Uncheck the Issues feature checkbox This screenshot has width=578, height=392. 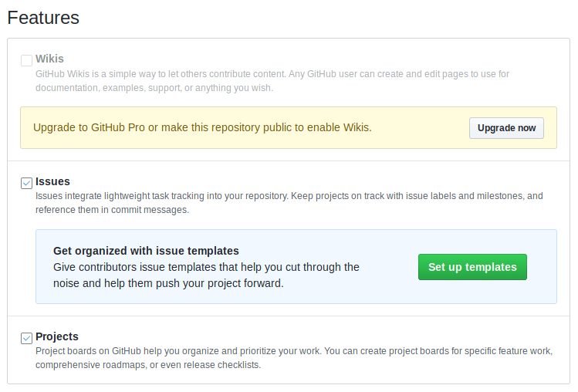26,183
